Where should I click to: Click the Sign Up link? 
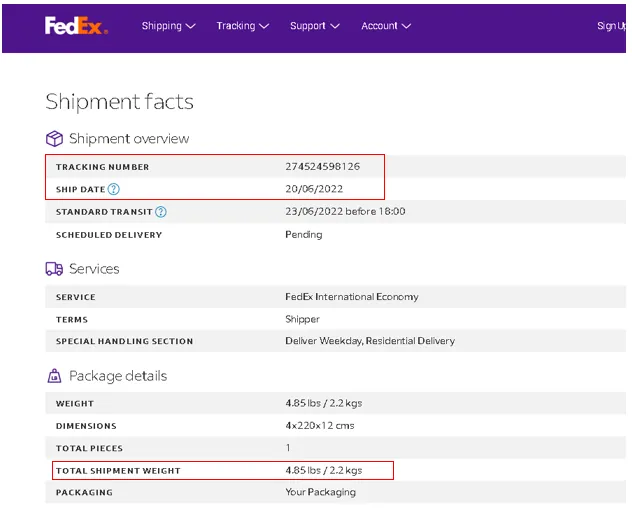[x=611, y=26]
